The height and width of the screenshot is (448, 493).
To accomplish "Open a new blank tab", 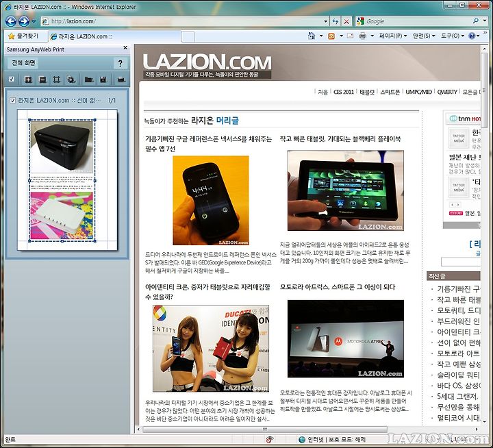I will (x=188, y=37).
